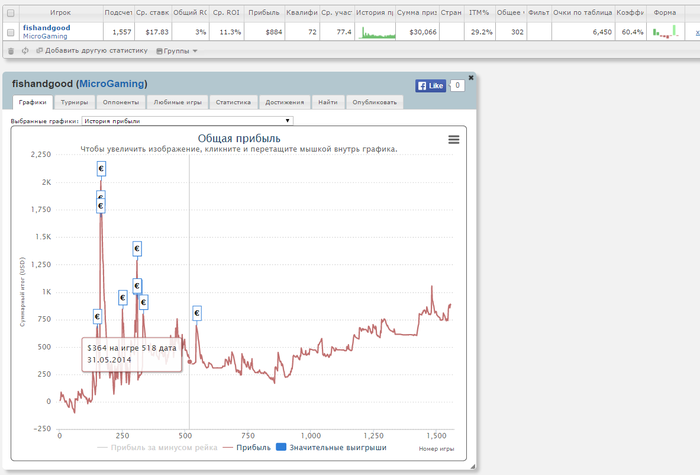Click the $30,066 prize sum cell
The image size is (700, 475).
pos(417,32)
